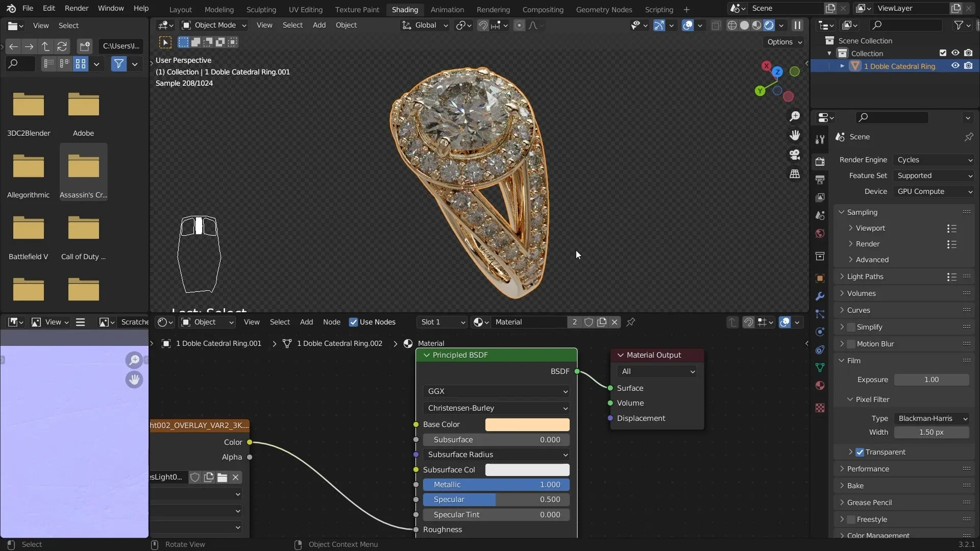Switch to the Animation workspace tab
The image size is (980, 551).
point(447,9)
